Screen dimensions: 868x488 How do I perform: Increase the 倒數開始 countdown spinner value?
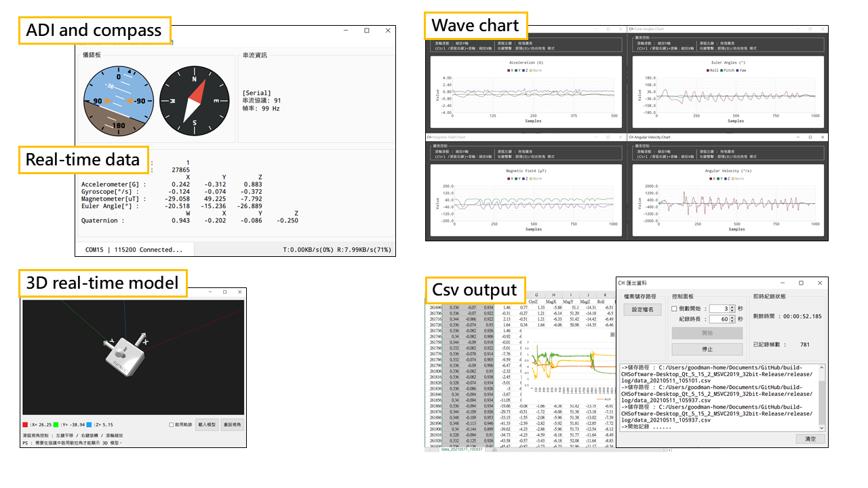point(732,306)
